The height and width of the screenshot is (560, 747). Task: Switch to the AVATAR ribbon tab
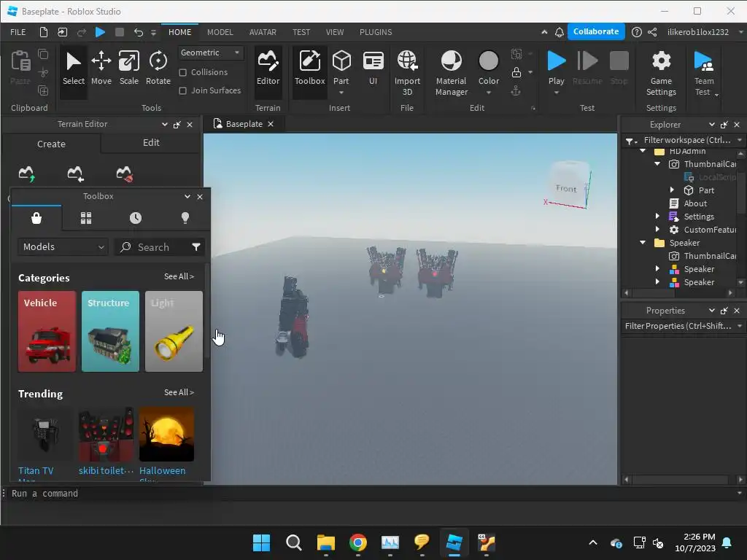click(x=263, y=32)
